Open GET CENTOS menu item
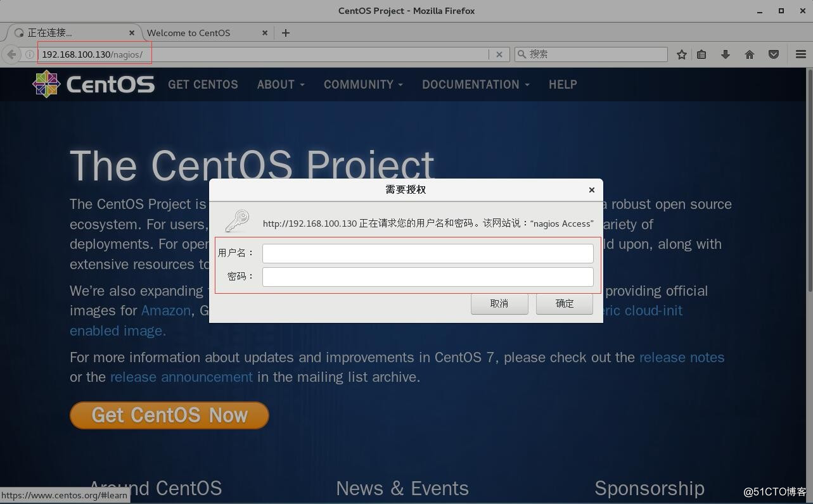 [x=203, y=84]
